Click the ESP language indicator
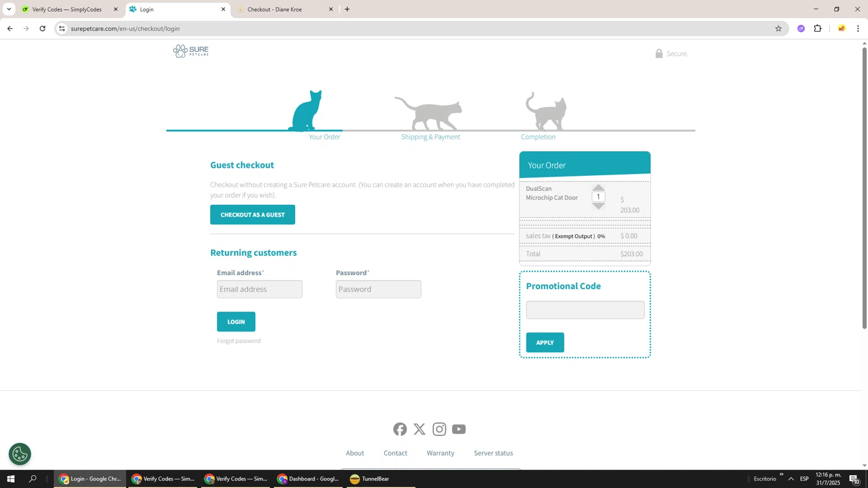The width and height of the screenshot is (868, 488). coord(804,479)
